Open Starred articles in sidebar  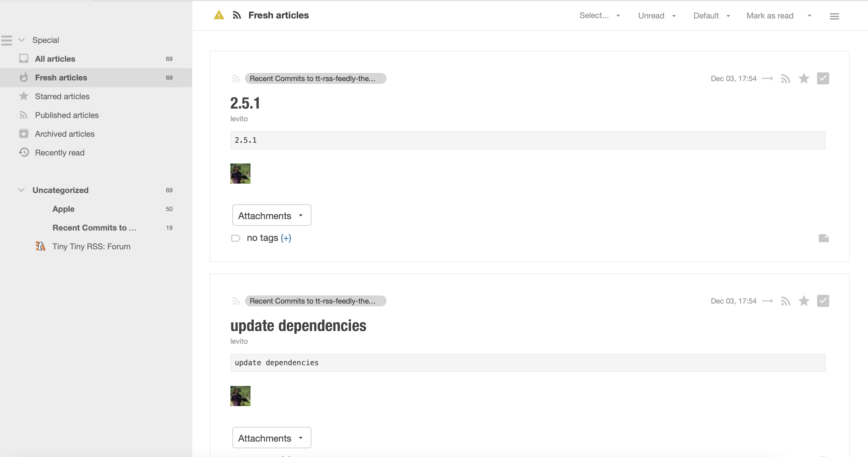tap(62, 96)
